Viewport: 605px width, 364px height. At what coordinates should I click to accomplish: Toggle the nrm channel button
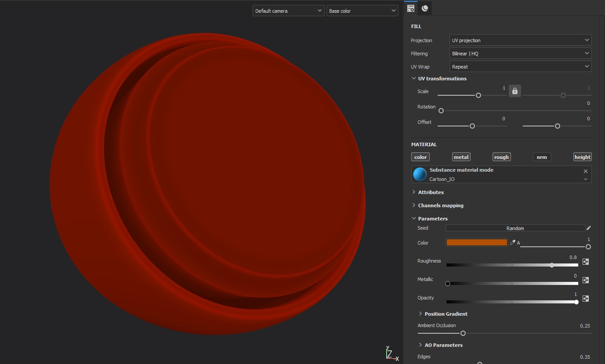point(542,157)
